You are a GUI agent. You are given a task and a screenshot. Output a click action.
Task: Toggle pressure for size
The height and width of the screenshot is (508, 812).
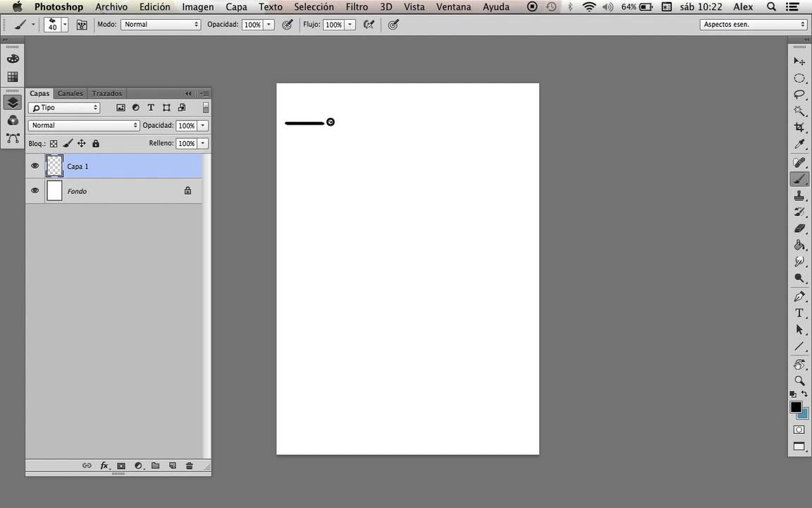tap(393, 25)
